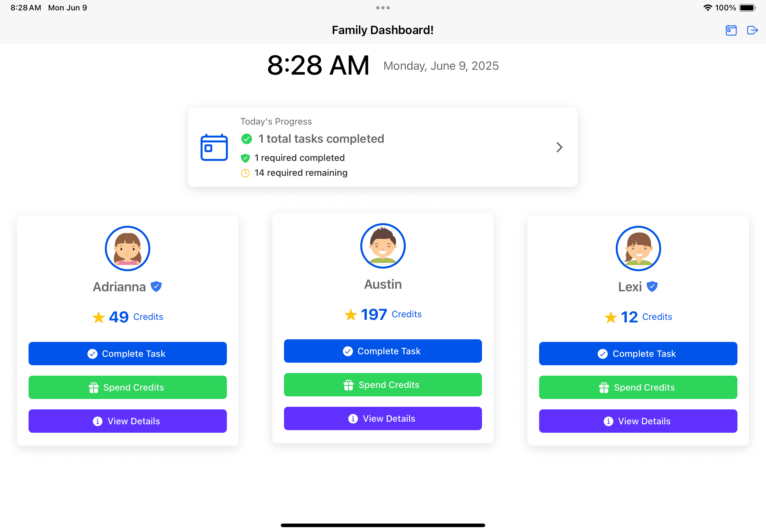
Task: Click the info icon on Lexi's View Details button
Action: 609,421
